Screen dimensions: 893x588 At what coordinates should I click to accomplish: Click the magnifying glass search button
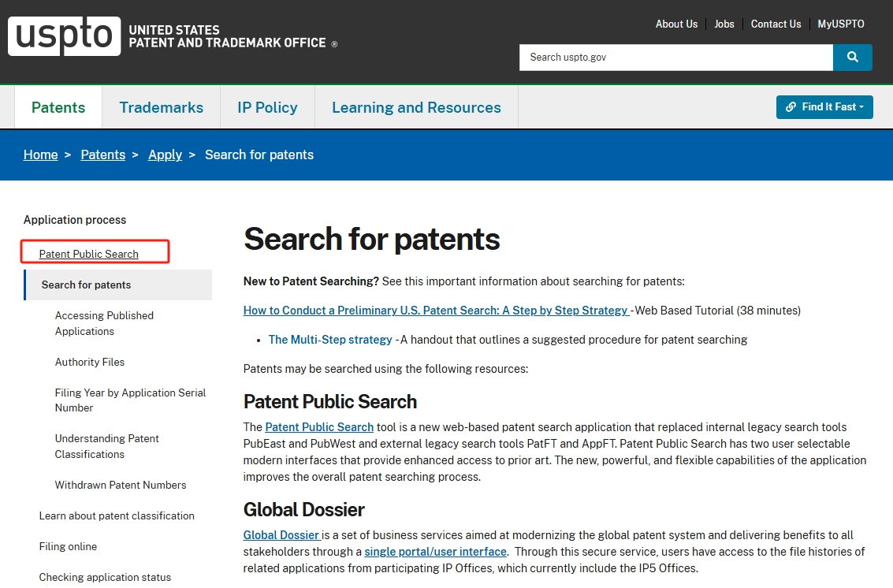(x=852, y=58)
